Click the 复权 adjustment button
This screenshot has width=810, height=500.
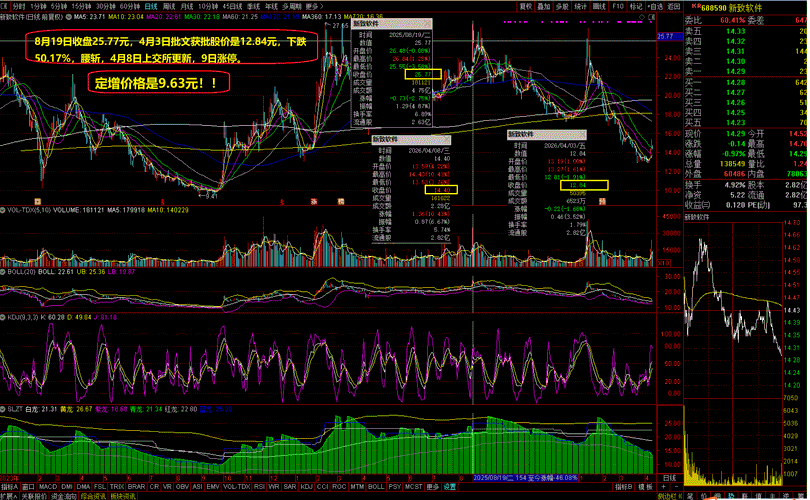525,7
